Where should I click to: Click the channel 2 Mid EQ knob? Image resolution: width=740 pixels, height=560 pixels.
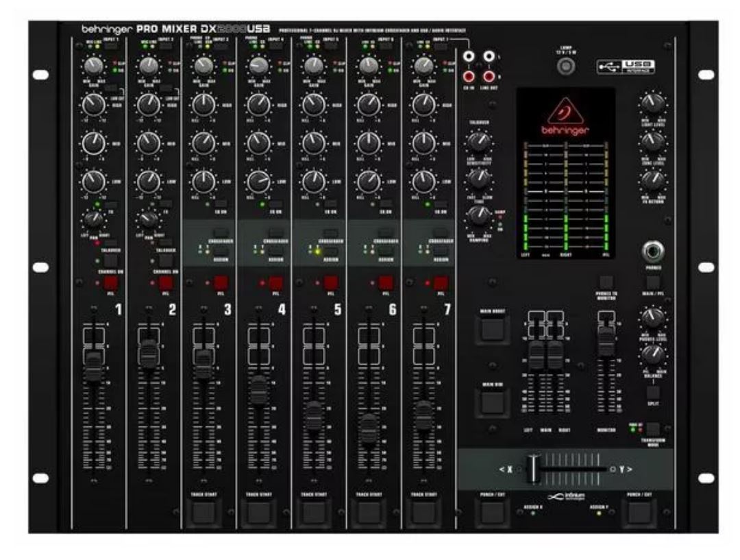(x=148, y=143)
